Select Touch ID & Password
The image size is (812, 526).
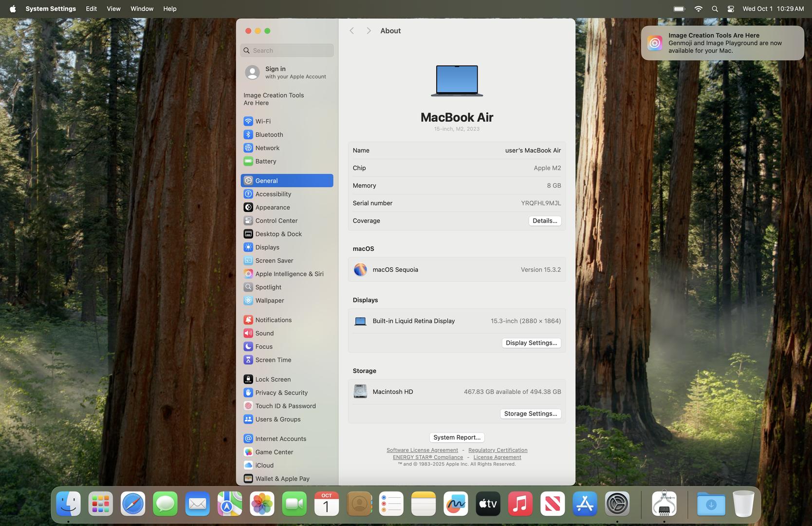[285, 406]
